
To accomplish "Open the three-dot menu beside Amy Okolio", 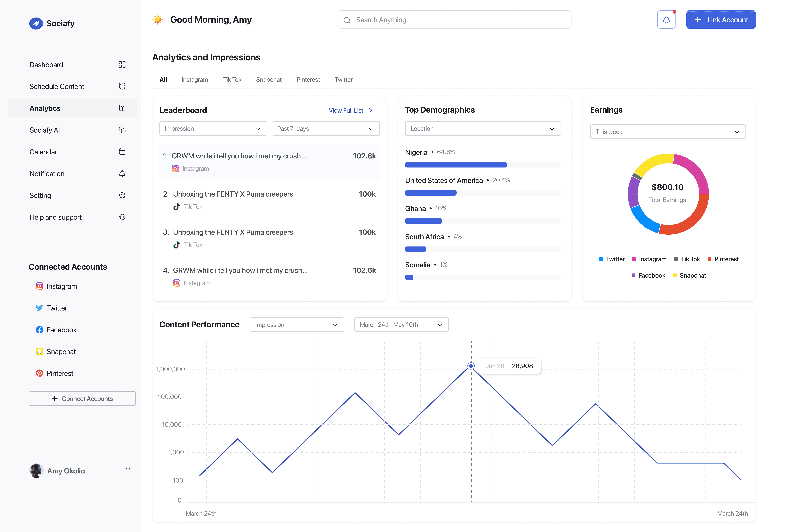I will [x=127, y=469].
